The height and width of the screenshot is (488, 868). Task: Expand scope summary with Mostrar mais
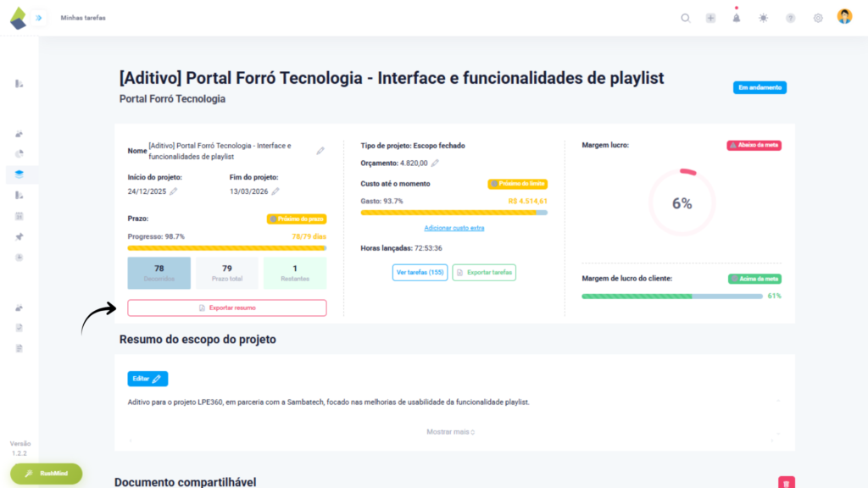click(450, 432)
